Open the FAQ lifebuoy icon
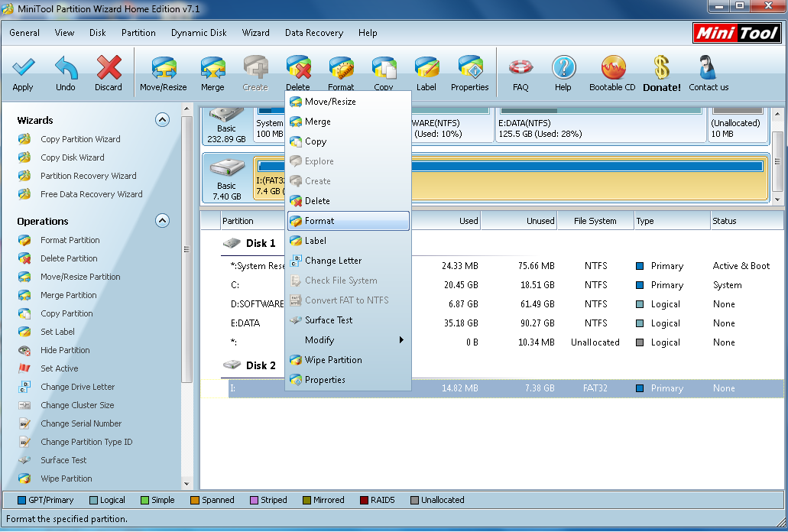The height and width of the screenshot is (532, 788). click(520, 68)
